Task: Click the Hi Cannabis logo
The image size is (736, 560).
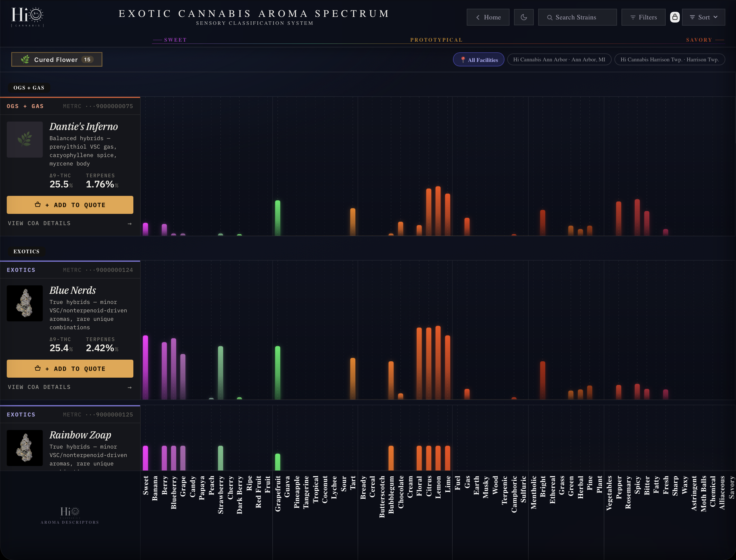Action: pyautogui.click(x=28, y=17)
